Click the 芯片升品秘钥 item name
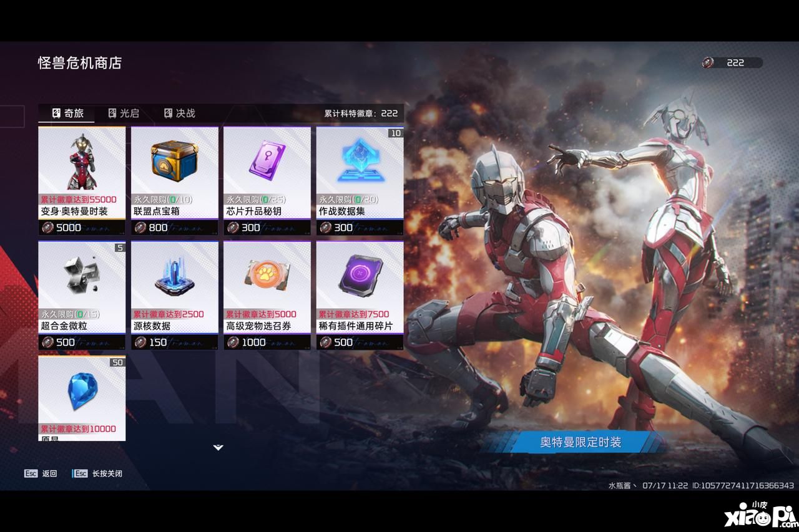The height and width of the screenshot is (532, 799). (x=253, y=211)
